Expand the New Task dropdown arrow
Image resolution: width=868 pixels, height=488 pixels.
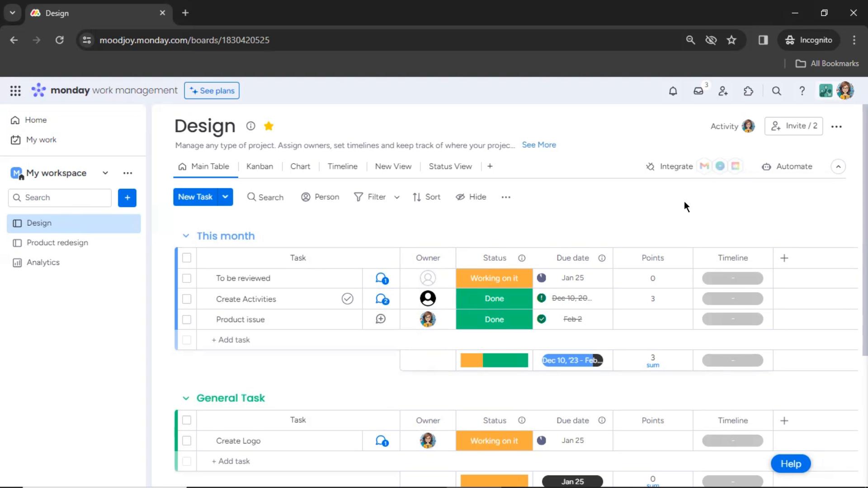225,197
